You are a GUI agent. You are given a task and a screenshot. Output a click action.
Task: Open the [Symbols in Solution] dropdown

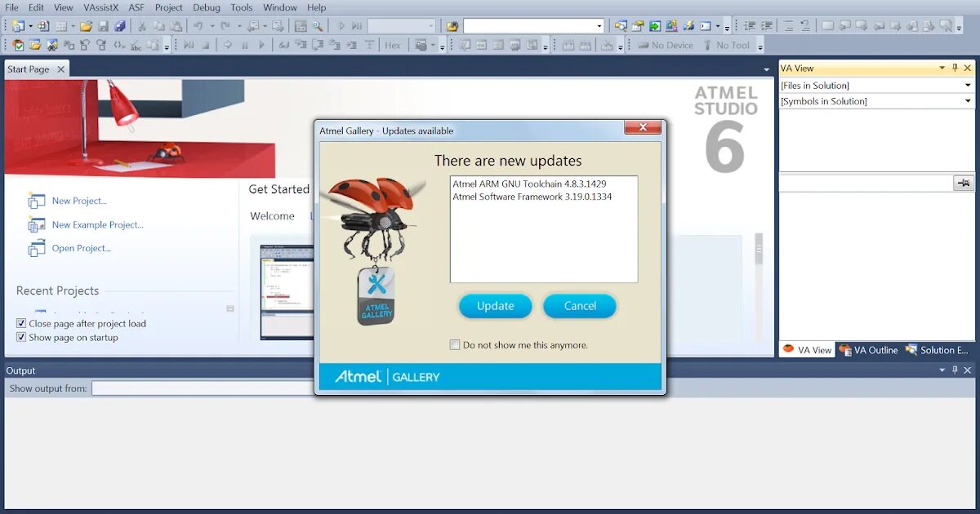(x=968, y=101)
